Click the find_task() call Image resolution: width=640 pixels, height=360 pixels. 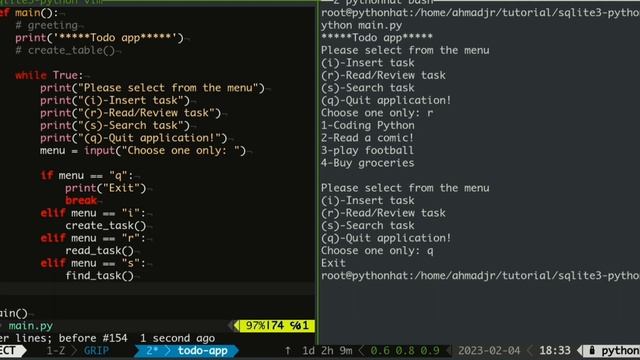coord(100,276)
